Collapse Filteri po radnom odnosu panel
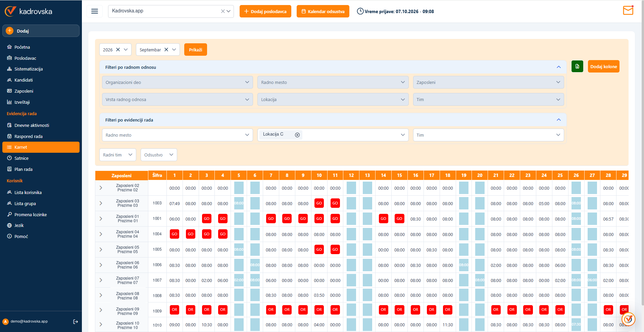 (x=559, y=67)
